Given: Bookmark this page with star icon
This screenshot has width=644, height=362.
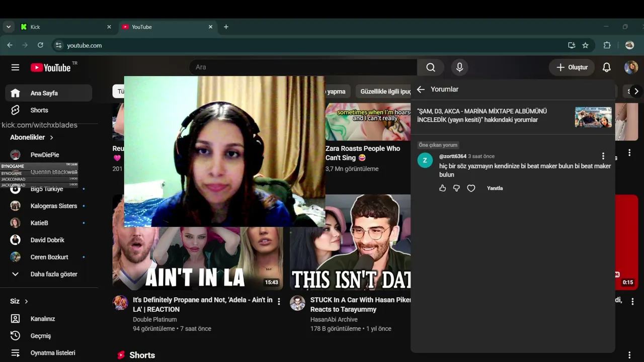Looking at the screenshot, I should [585, 45].
